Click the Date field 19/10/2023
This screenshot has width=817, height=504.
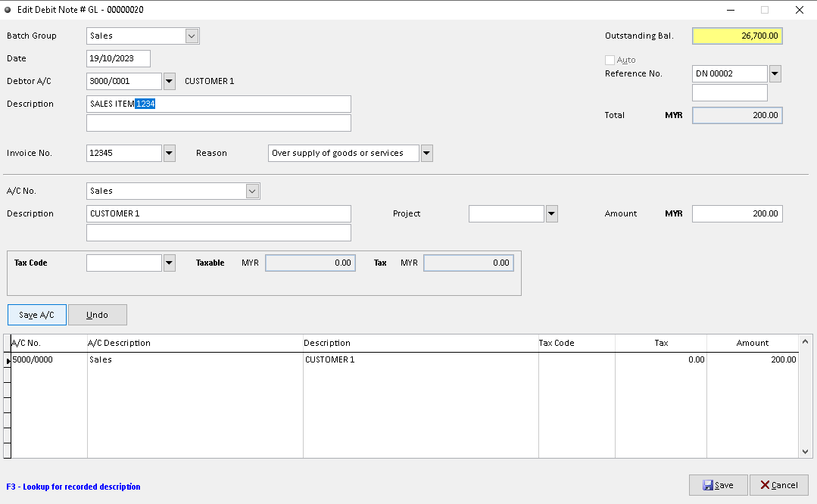coord(118,58)
